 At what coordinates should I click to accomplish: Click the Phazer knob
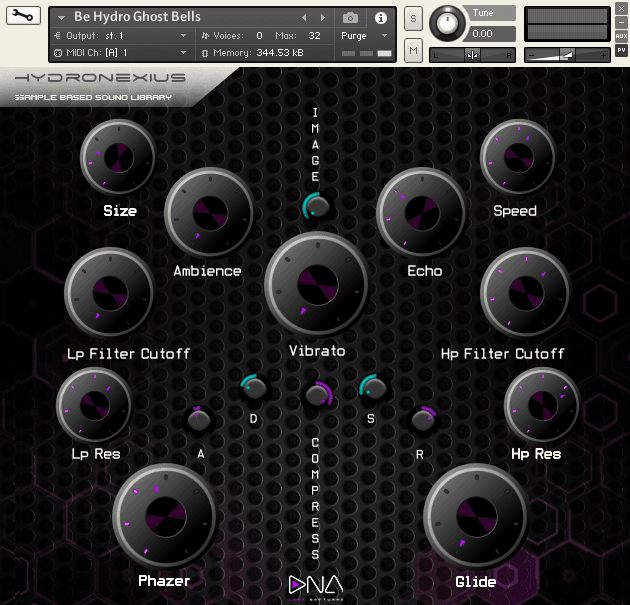click(165, 516)
